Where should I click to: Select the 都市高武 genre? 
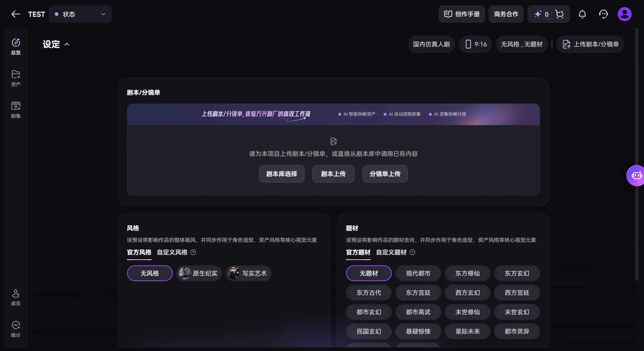(418, 312)
